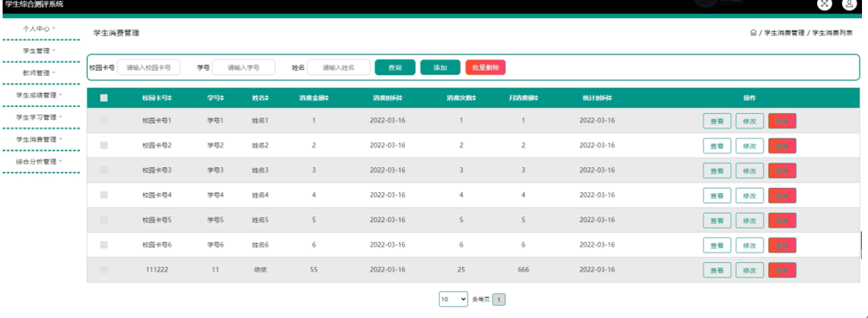This screenshot has height=318, width=868.
Task: Select the name cell 依依
Action: pos(260,270)
